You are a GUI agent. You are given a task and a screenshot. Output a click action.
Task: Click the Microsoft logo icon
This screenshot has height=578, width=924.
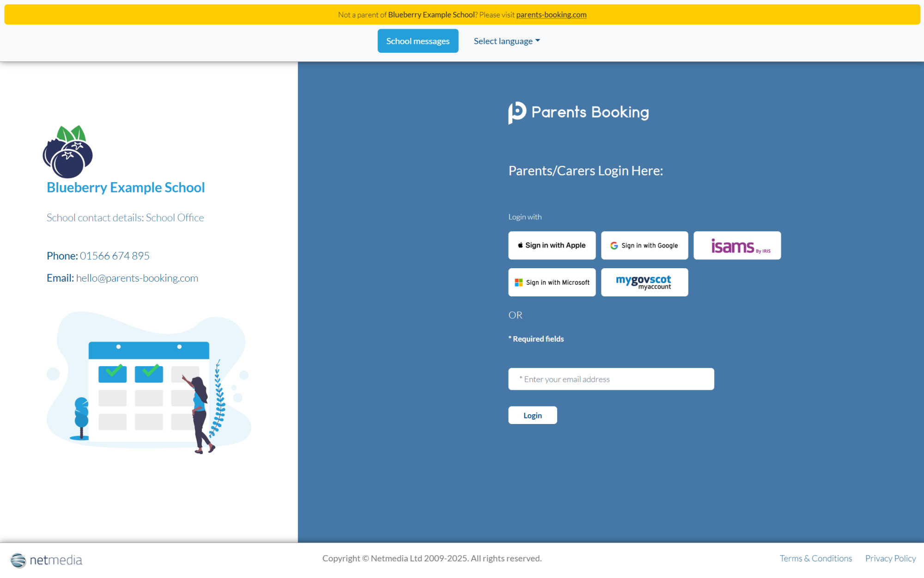pos(518,283)
